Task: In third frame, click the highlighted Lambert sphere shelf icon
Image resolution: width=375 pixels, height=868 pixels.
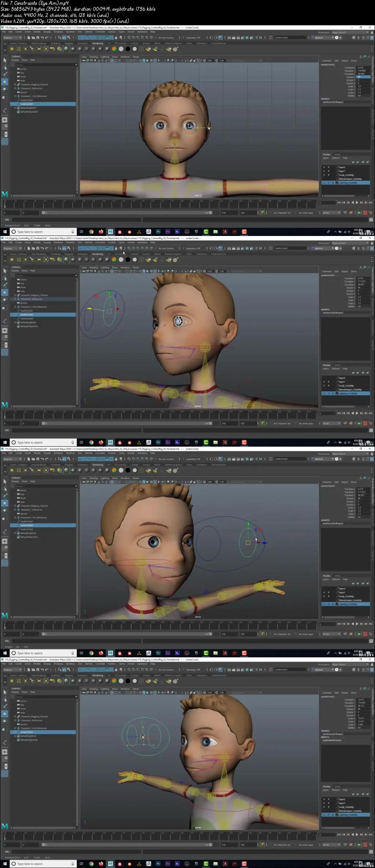Action: coord(66,470)
